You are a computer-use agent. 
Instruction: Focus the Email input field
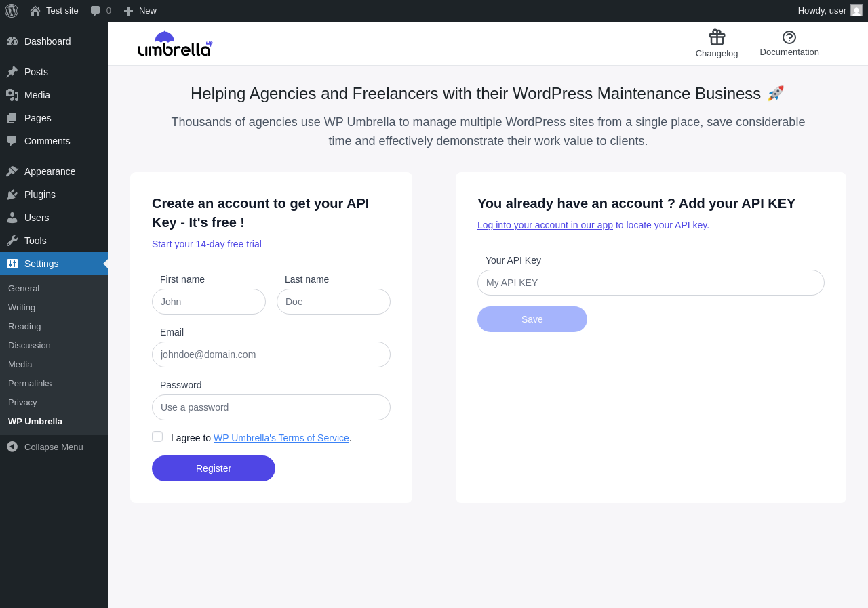271,354
